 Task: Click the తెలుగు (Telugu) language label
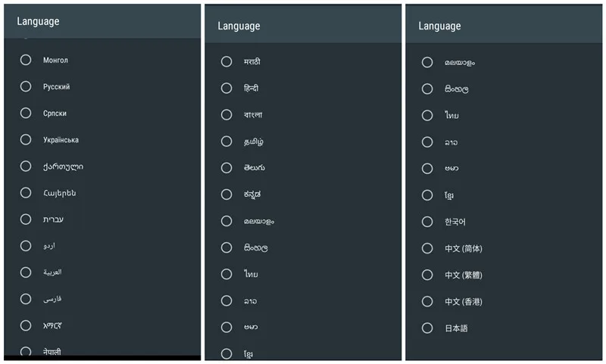[255, 168]
